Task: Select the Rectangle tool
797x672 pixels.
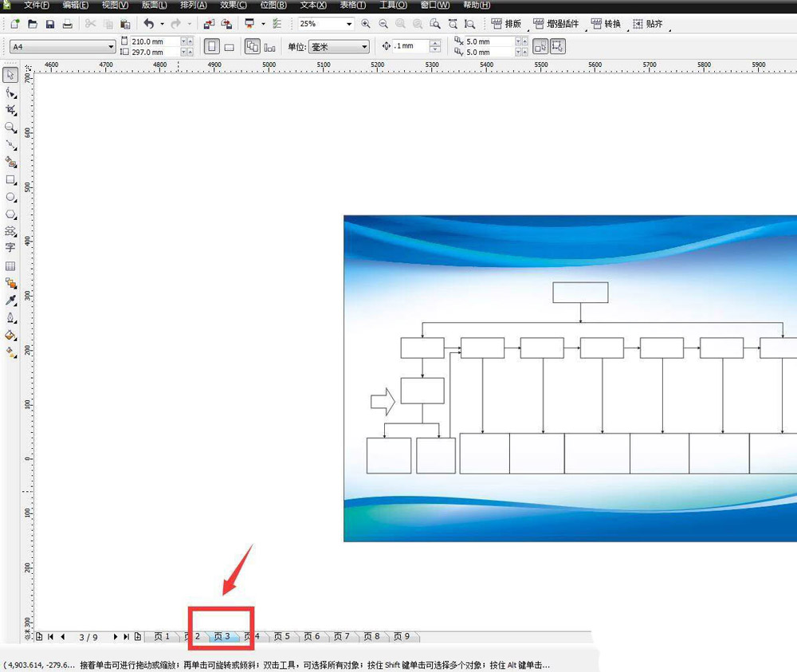Action: 10,180
